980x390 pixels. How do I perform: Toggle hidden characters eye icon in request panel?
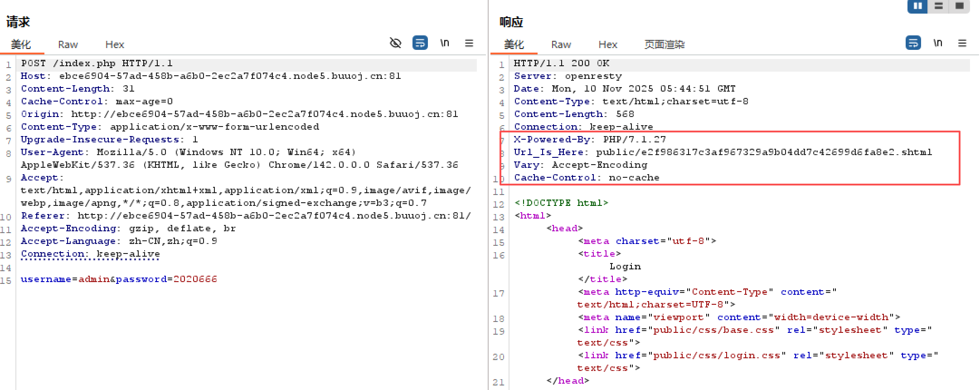[396, 43]
